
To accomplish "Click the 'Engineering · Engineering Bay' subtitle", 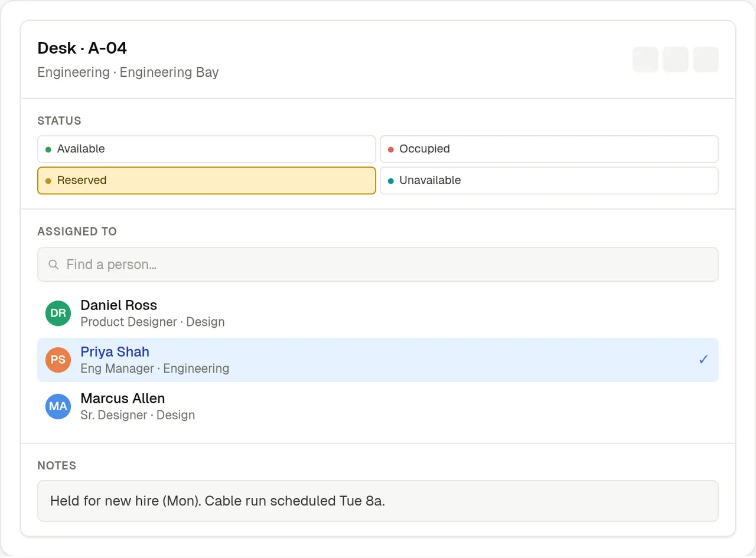I will [128, 73].
